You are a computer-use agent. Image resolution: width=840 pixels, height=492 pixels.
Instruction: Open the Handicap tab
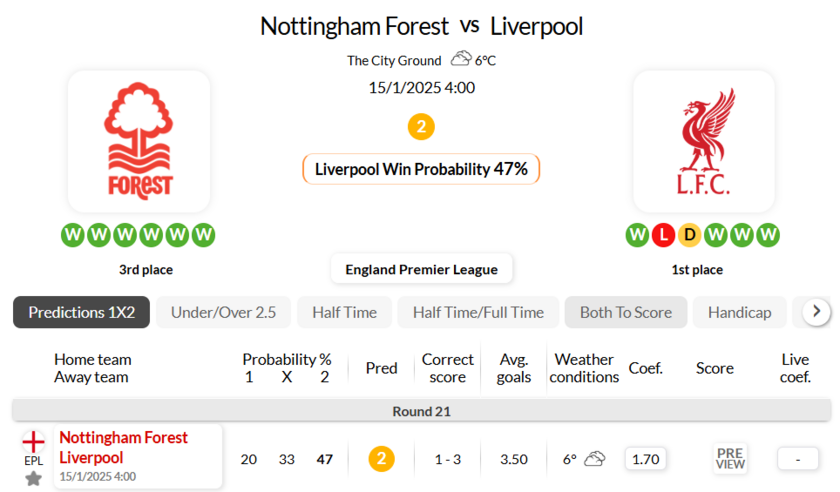pyautogui.click(x=739, y=312)
